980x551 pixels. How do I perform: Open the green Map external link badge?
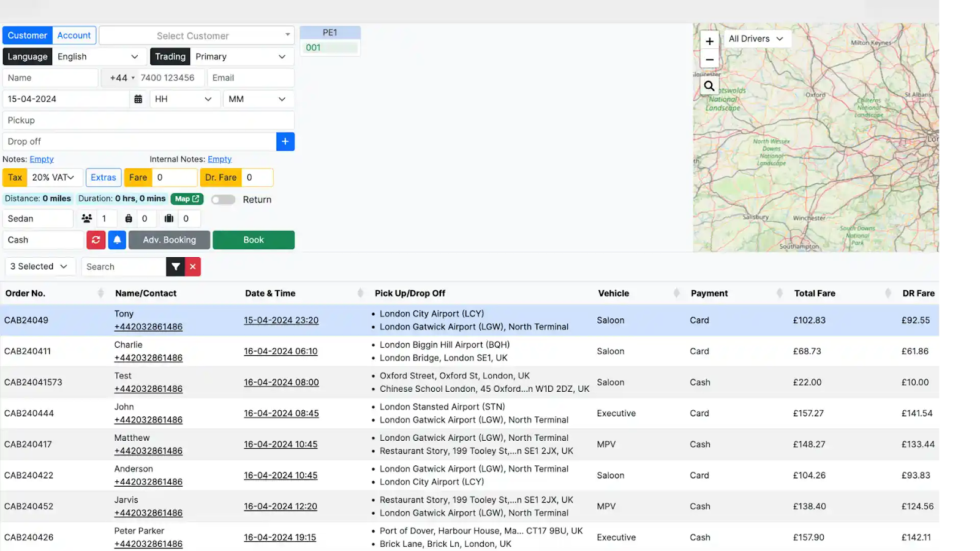[x=187, y=199]
